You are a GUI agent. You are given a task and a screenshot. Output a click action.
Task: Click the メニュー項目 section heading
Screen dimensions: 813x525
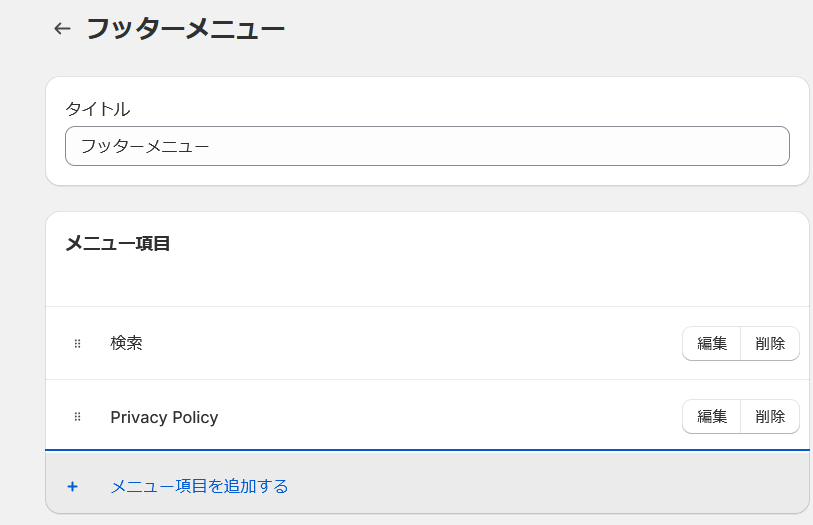point(118,243)
